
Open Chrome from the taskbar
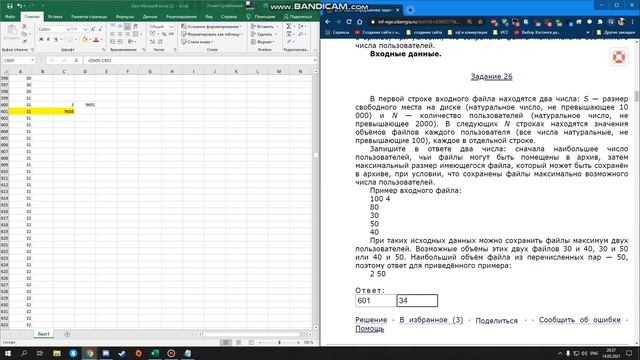(89, 353)
